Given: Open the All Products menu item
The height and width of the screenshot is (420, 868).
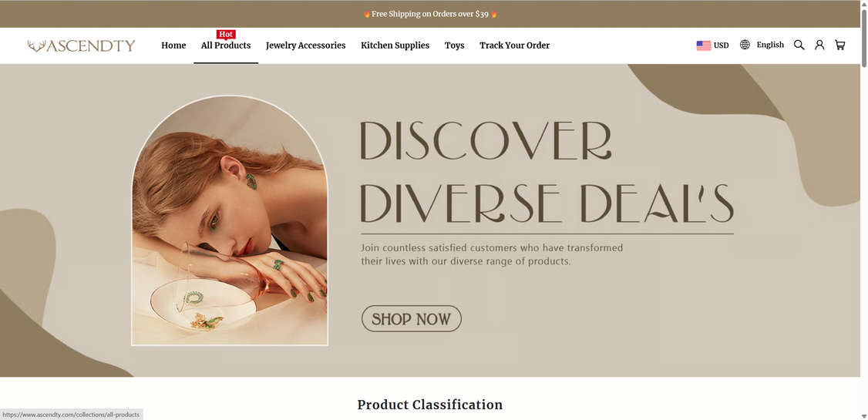Looking at the screenshot, I should coord(226,45).
